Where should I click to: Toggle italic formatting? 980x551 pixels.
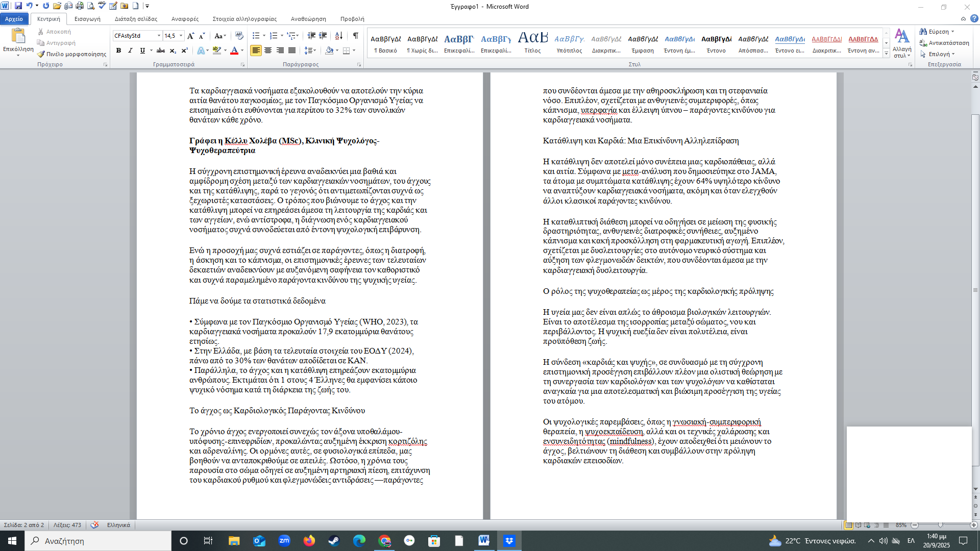click(130, 51)
